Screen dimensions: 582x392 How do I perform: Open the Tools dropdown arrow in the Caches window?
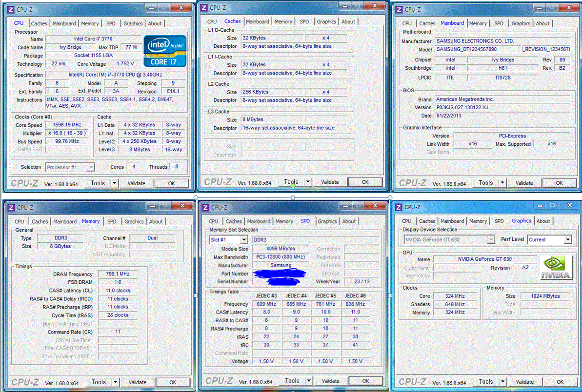point(308,182)
